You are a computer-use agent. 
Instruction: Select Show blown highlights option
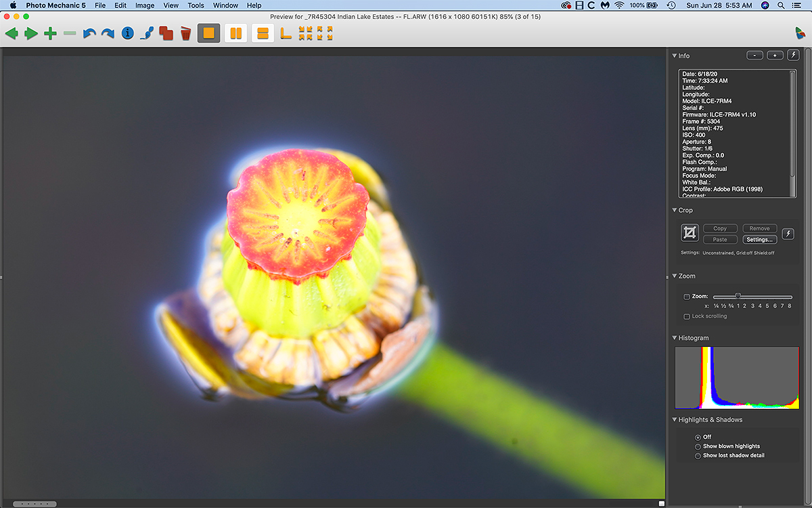[x=698, y=446]
